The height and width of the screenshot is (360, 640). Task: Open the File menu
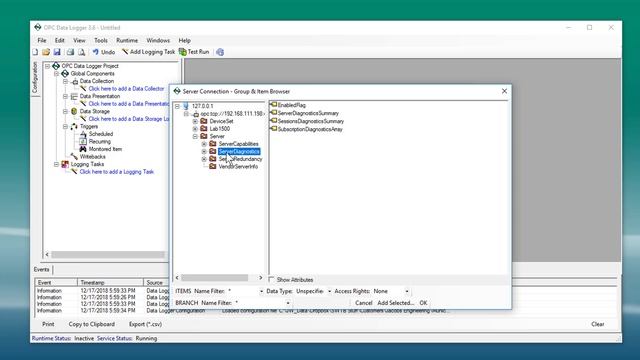click(42, 40)
